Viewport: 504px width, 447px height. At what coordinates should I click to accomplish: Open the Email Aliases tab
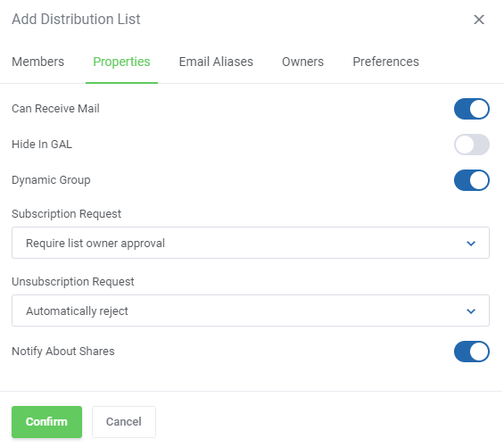coord(216,62)
